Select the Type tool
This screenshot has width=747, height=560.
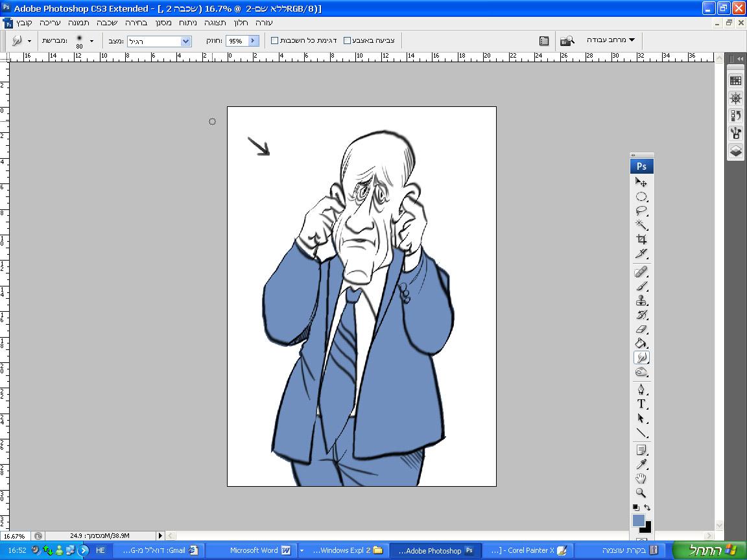point(641,404)
